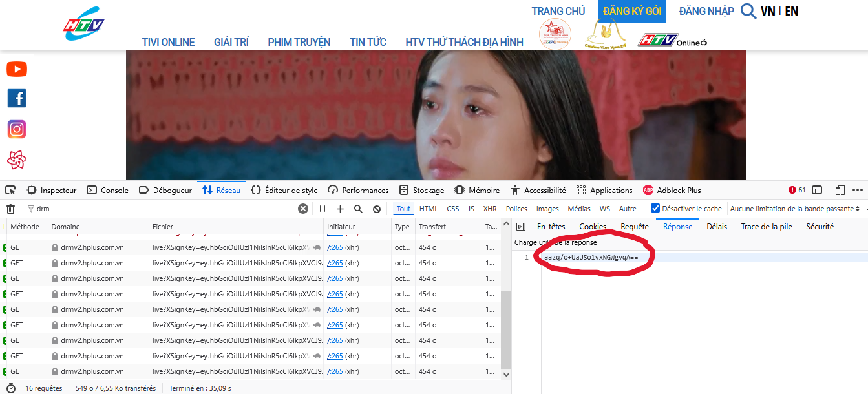The height and width of the screenshot is (394, 868).
Task: Open the Débogueur tab
Action: (x=165, y=190)
